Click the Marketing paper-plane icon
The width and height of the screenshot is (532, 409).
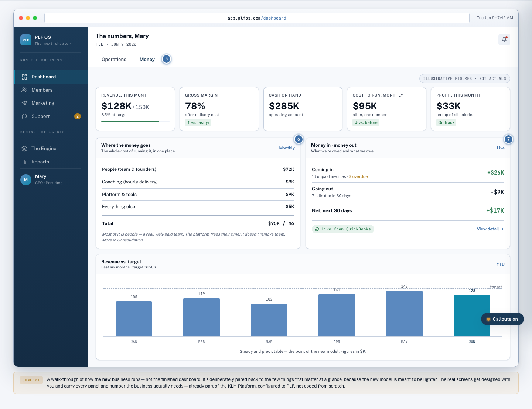(24, 103)
